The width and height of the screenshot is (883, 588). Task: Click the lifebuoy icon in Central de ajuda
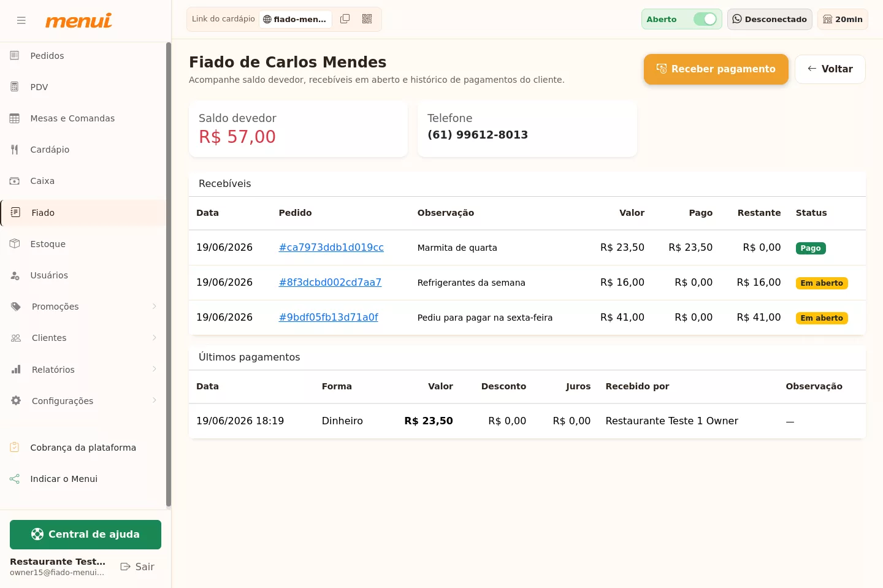37,534
